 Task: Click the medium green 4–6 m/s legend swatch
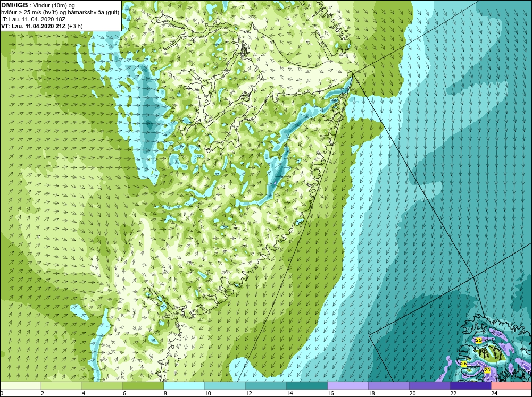[102, 386]
